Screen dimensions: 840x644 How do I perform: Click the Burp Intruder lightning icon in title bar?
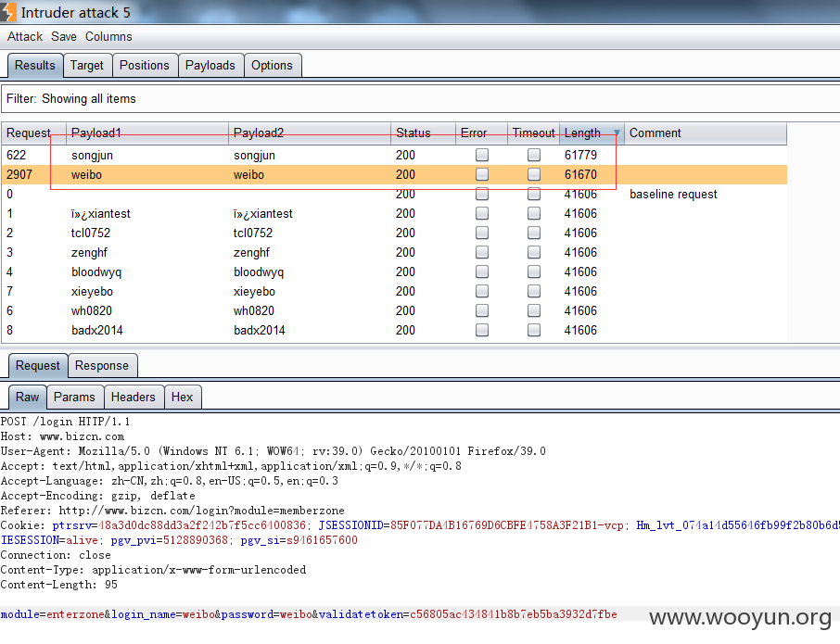click(7, 12)
